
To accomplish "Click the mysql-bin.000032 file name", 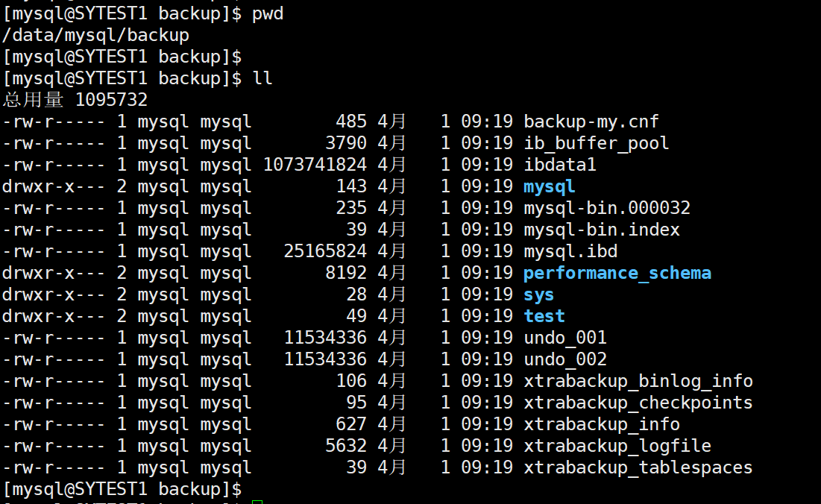I will [x=607, y=208].
